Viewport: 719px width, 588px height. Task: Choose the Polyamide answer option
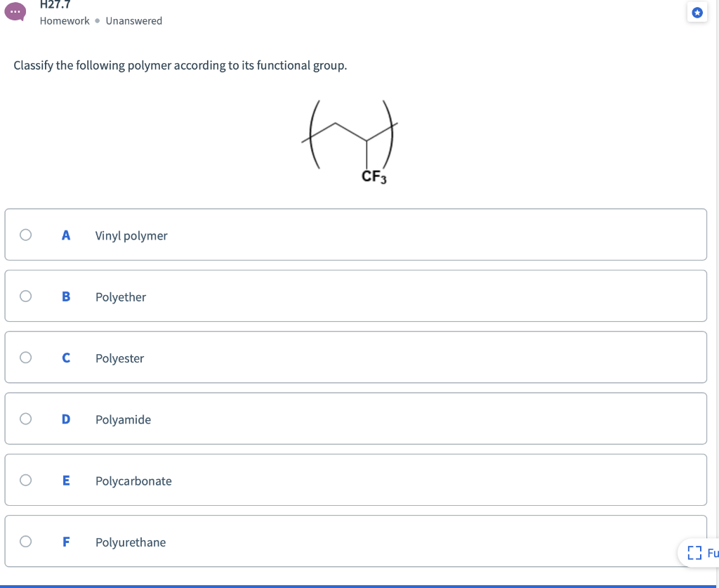(356, 419)
